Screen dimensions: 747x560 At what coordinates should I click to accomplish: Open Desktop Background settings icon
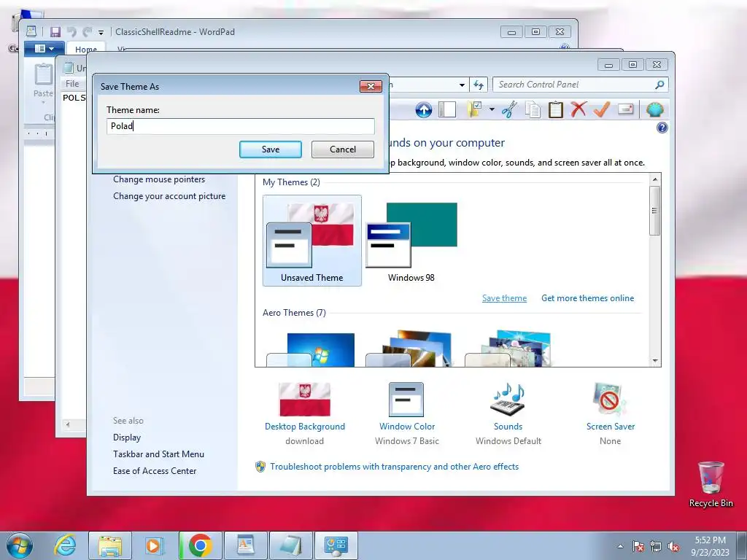(x=305, y=399)
